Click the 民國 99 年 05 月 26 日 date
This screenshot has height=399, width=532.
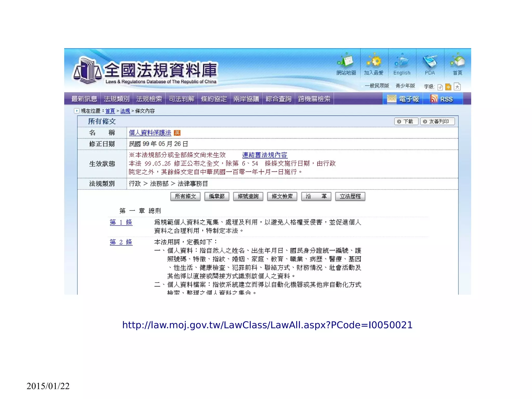click(x=158, y=144)
